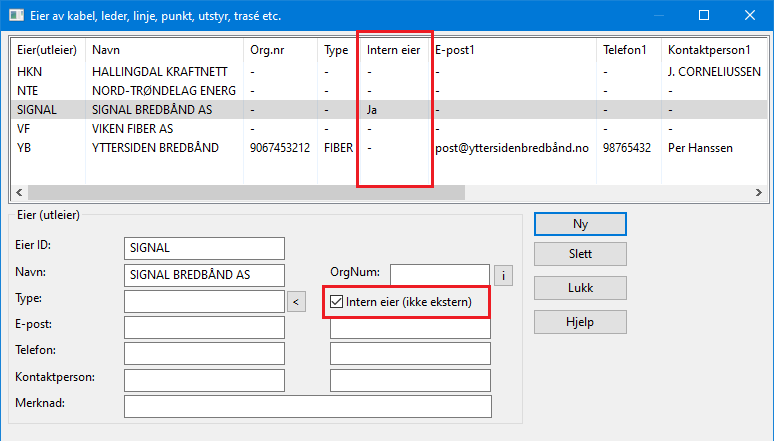Sort by the Telefon1 column header
The width and height of the screenshot is (775, 441).
click(629, 50)
